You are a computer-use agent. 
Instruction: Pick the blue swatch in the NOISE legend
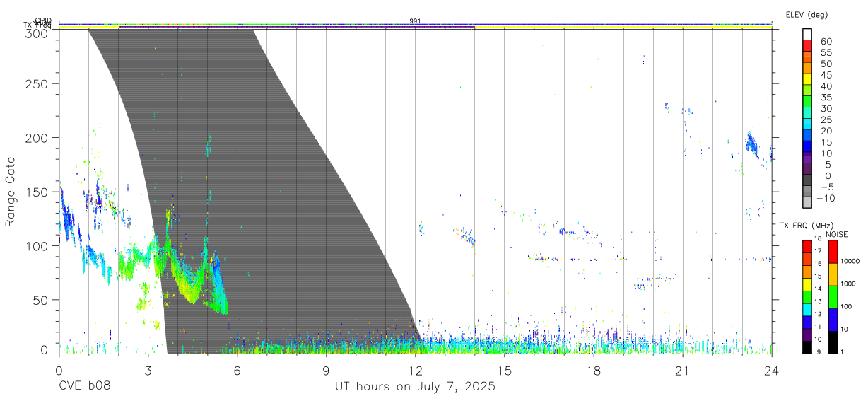pos(833,320)
